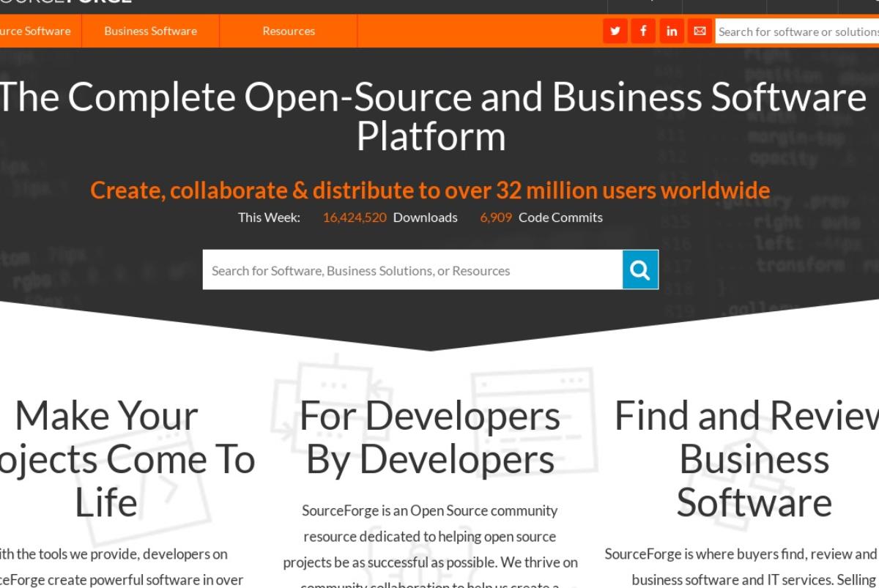Image resolution: width=879 pixels, height=588 pixels.
Task: Click the Find and Review Business Software heading
Action: click(747, 459)
